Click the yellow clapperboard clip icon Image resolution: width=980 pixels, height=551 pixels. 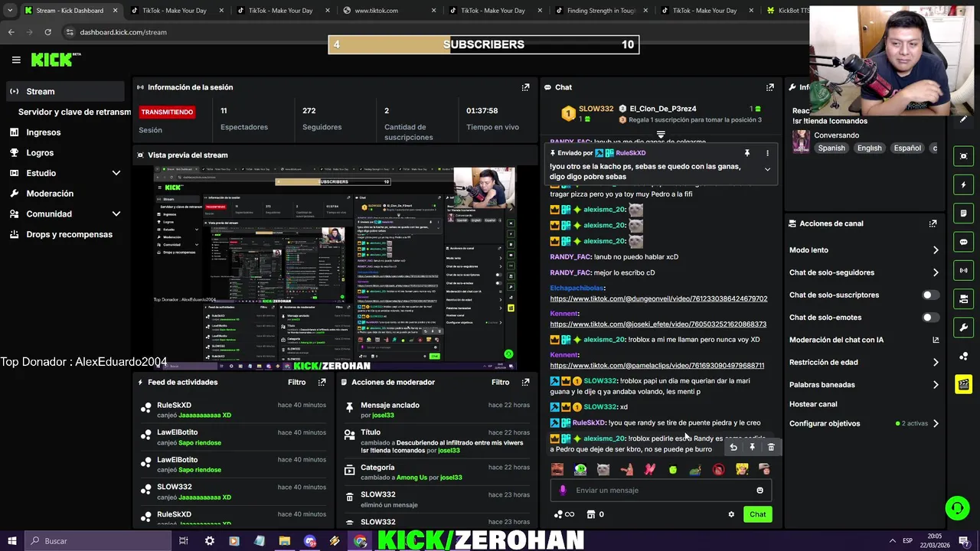coord(963,384)
